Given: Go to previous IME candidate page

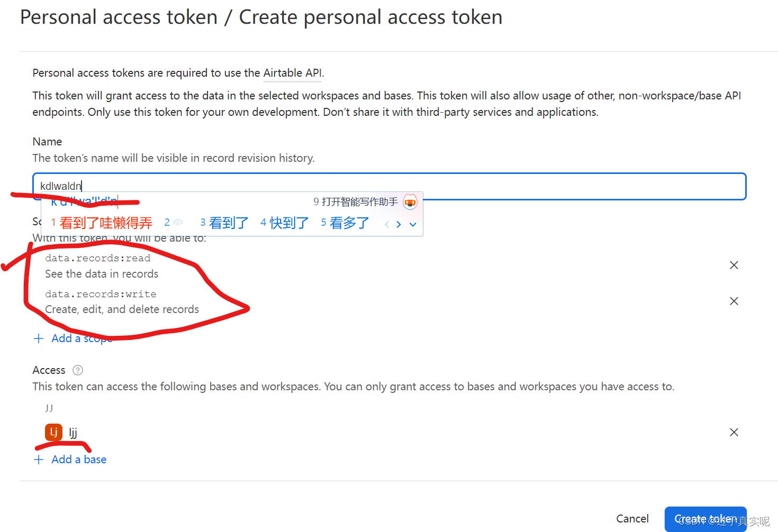Looking at the screenshot, I should pos(387,224).
